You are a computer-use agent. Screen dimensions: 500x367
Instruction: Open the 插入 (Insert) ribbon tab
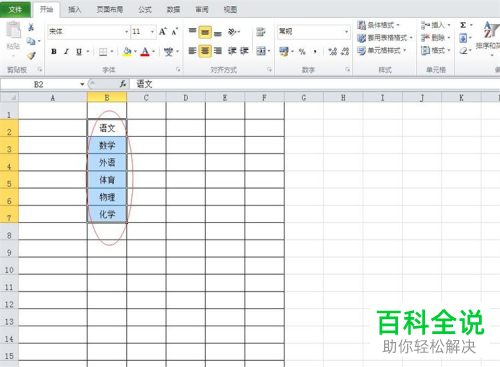coord(75,10)
